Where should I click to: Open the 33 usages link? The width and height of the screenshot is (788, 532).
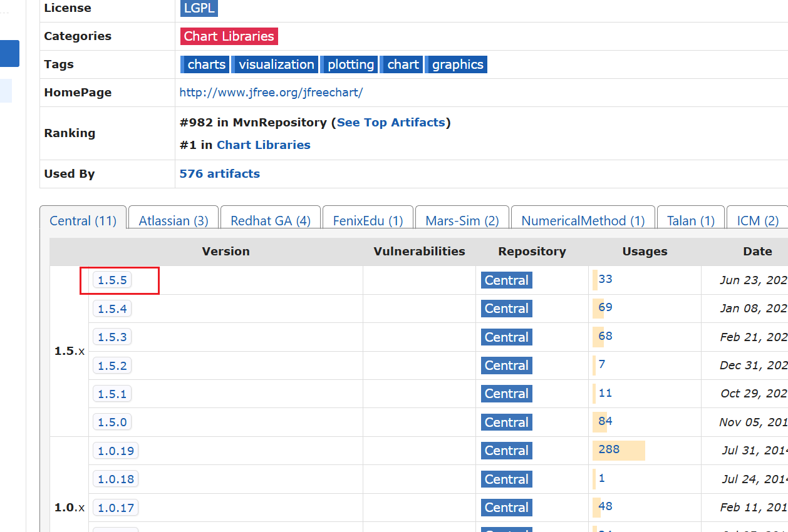point(605,279)
